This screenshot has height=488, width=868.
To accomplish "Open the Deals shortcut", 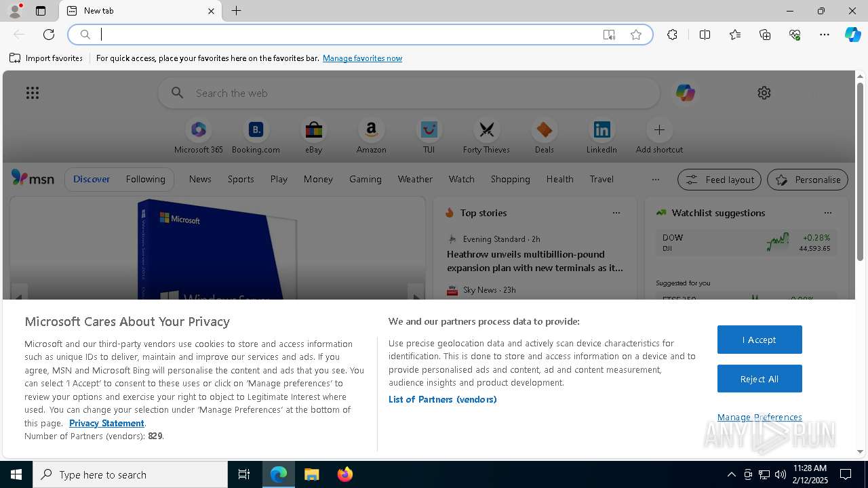I will pyautogui.click(x=544, y=136).
